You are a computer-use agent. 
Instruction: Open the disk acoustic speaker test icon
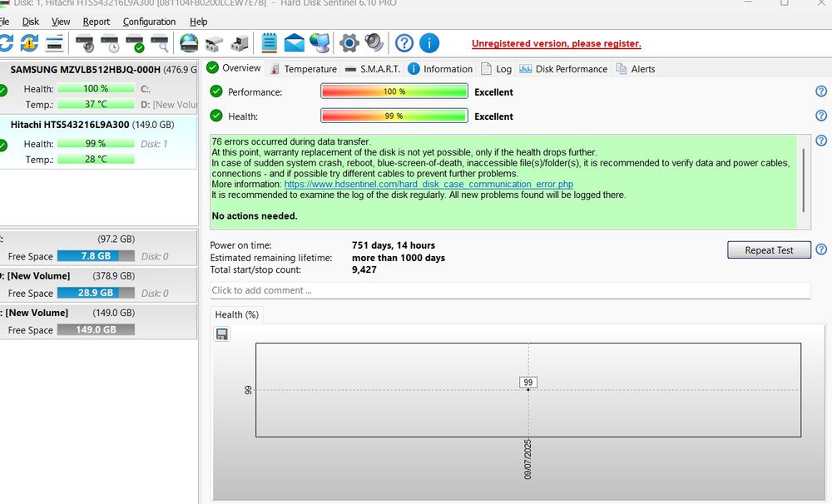(85, 43)
